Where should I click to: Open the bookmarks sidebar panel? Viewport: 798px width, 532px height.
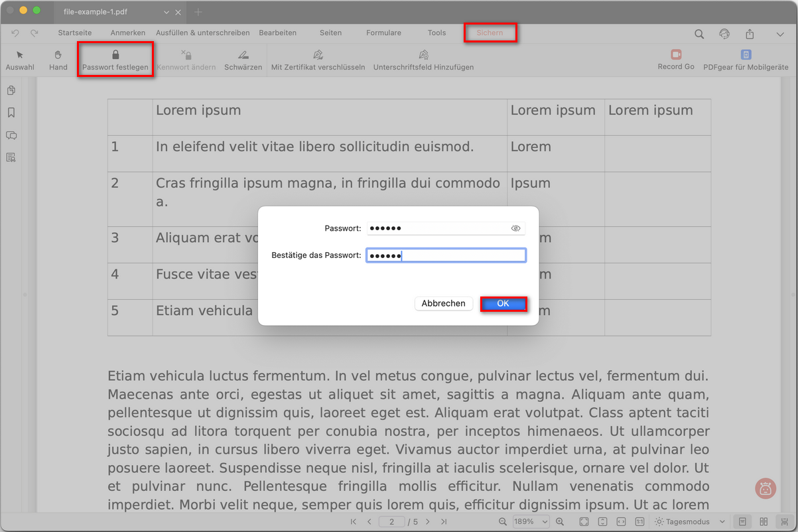[11, 113]
